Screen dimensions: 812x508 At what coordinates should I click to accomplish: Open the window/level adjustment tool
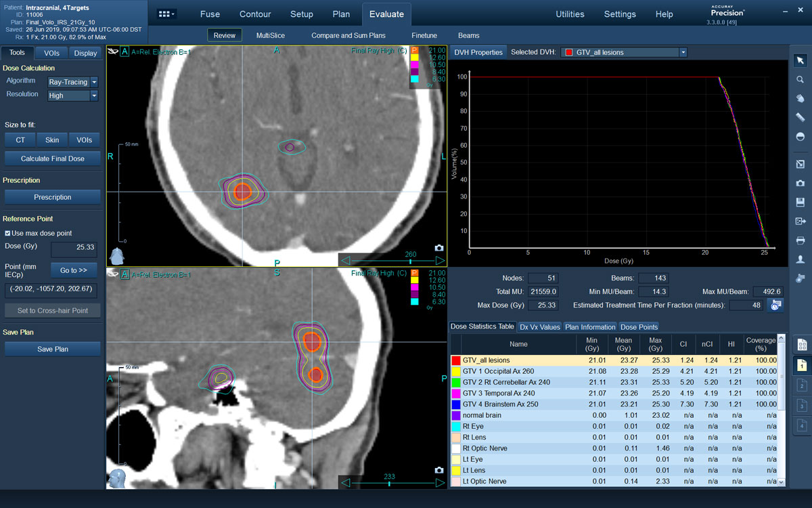800,135
